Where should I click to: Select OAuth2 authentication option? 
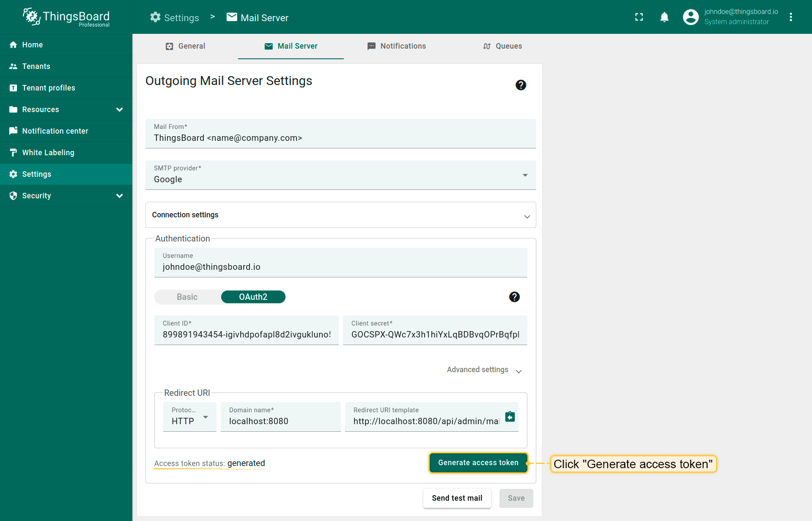[x=253, y=297]
